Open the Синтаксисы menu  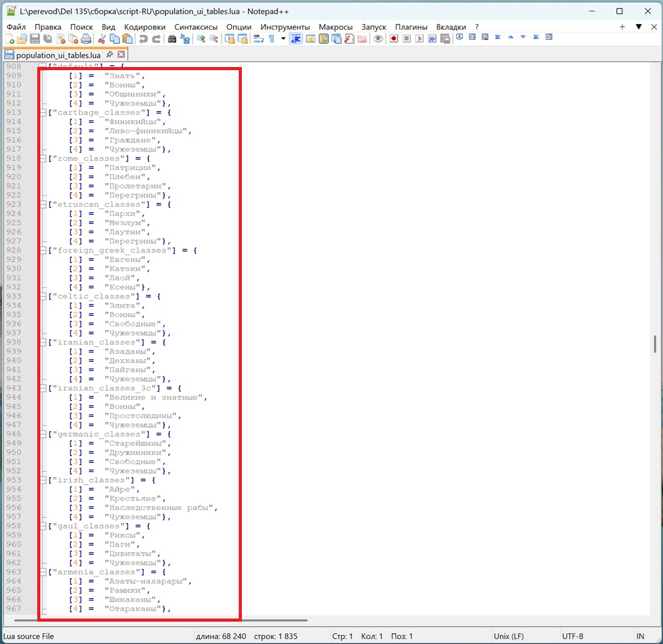point(196,27)
